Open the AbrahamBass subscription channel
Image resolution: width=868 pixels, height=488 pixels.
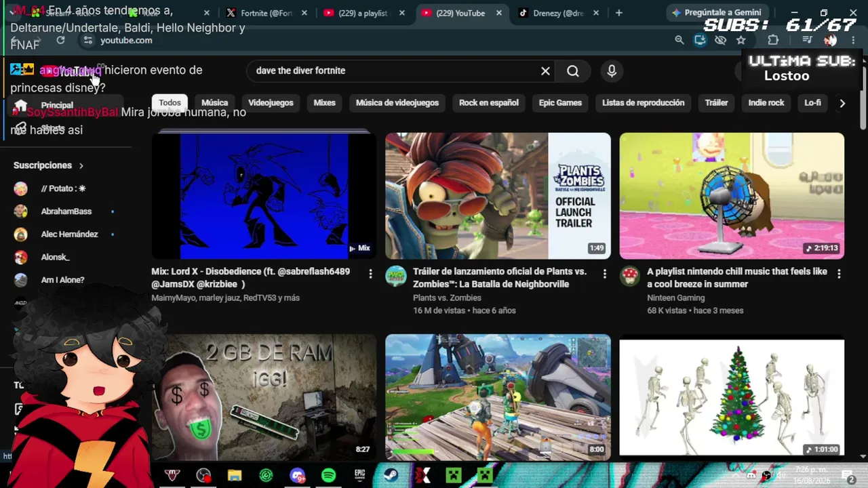tap(64, 211)
